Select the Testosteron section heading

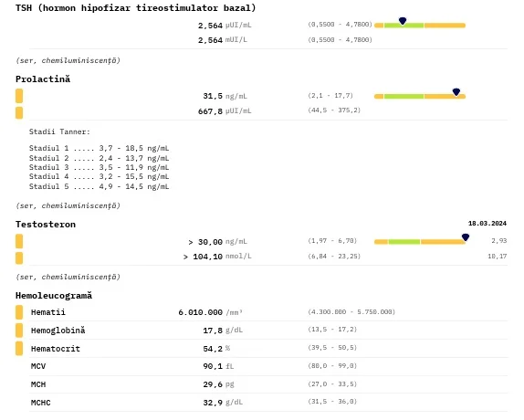point(46,225)
